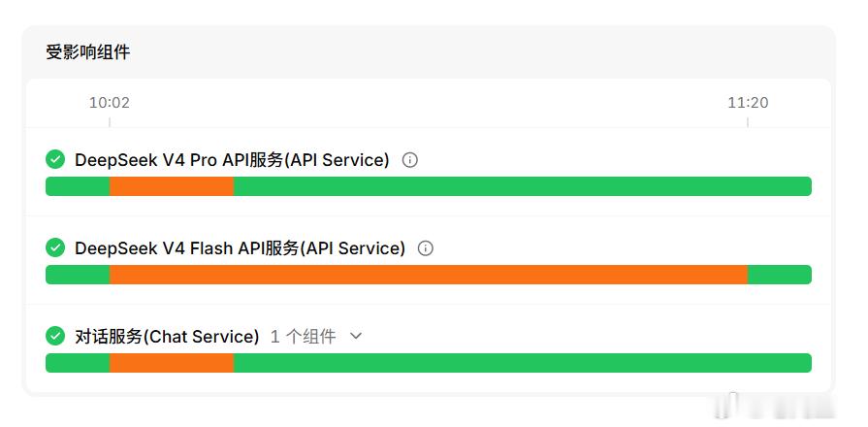Viewport: 868px width, 427px height.
Task: Click orange outage segment on Chat Service bar
Action: (x=172, y=363)
